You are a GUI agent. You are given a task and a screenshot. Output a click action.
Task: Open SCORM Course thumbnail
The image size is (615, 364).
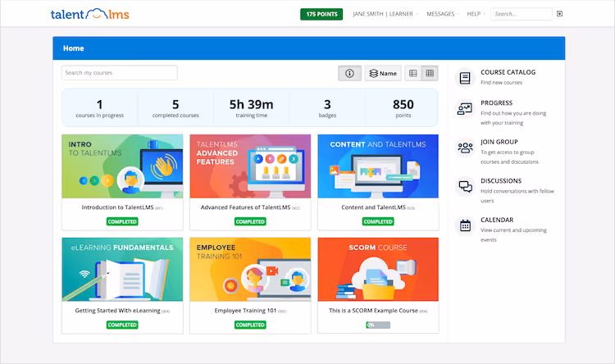378,270
